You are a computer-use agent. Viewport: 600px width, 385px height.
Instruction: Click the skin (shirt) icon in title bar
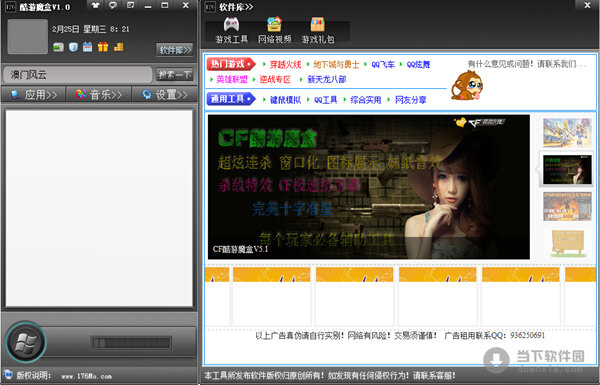point(95,5)
